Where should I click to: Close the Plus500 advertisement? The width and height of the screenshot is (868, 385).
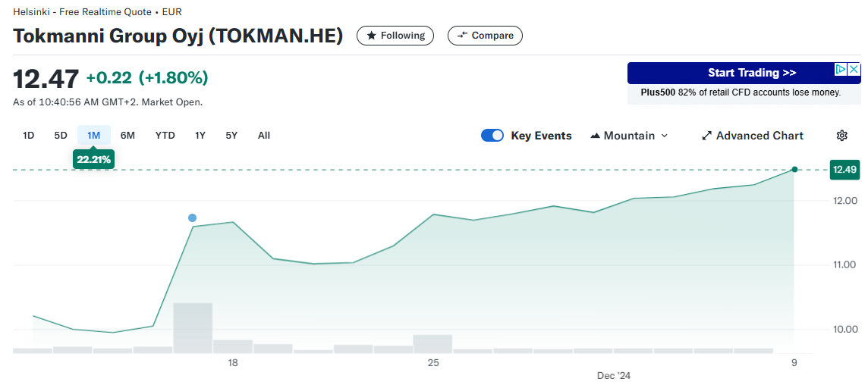854,70
